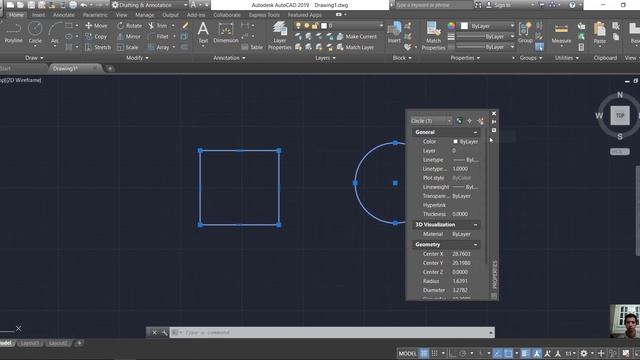Expand the Draw panel dropdown
The height and width of the screenshot is (360, 640).
(34, 58)
